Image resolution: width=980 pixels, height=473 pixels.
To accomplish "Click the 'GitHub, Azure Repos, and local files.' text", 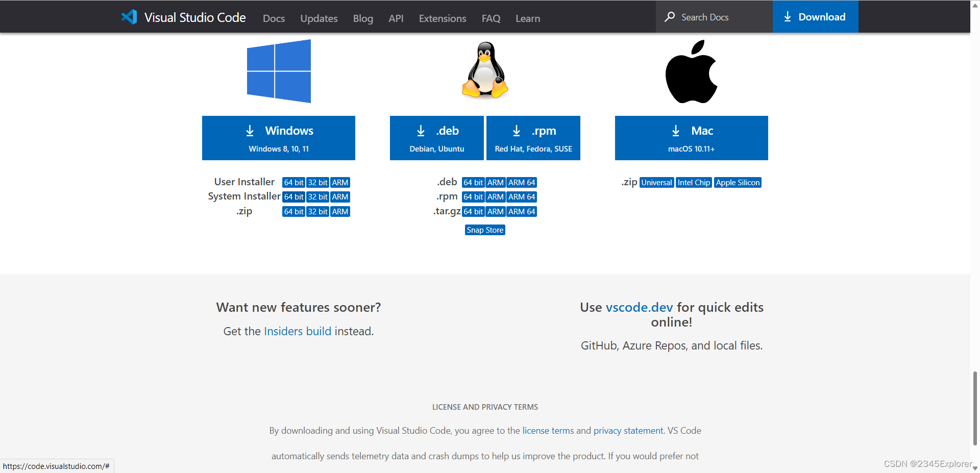I will [x=672, y=345].
